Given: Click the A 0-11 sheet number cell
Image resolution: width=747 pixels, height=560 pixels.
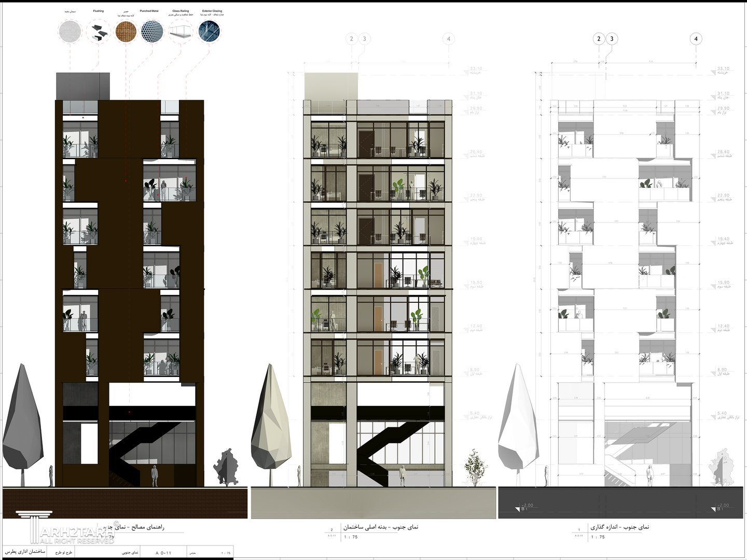Looking at the screenshot, I should [x=163, y=553].
